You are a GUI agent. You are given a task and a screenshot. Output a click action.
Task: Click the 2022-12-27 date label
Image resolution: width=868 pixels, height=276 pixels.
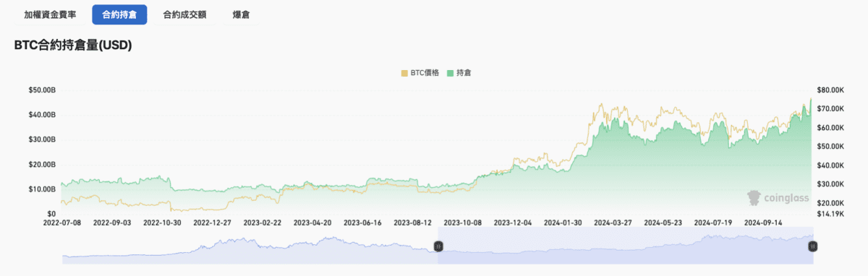[212, 223]
